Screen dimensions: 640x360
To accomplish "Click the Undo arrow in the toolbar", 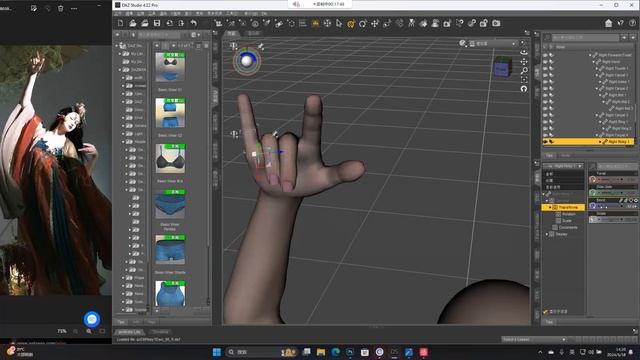I will [194, 23].
